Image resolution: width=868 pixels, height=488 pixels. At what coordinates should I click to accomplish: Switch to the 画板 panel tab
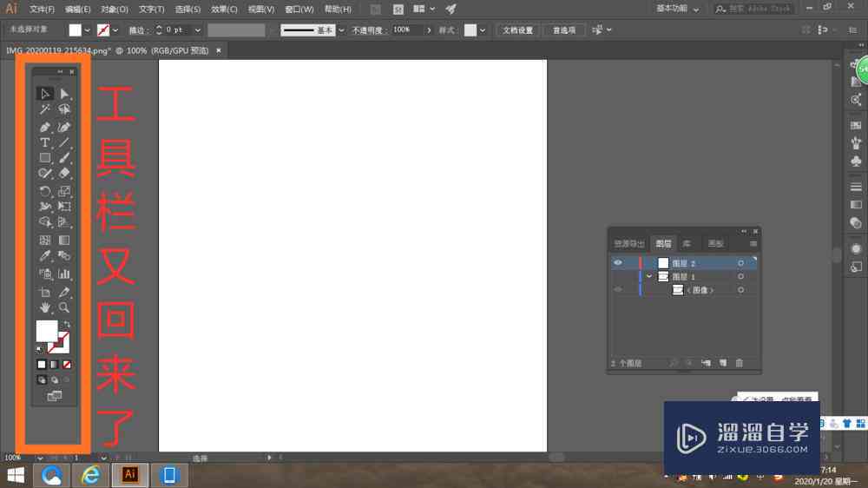pos(715,244)
